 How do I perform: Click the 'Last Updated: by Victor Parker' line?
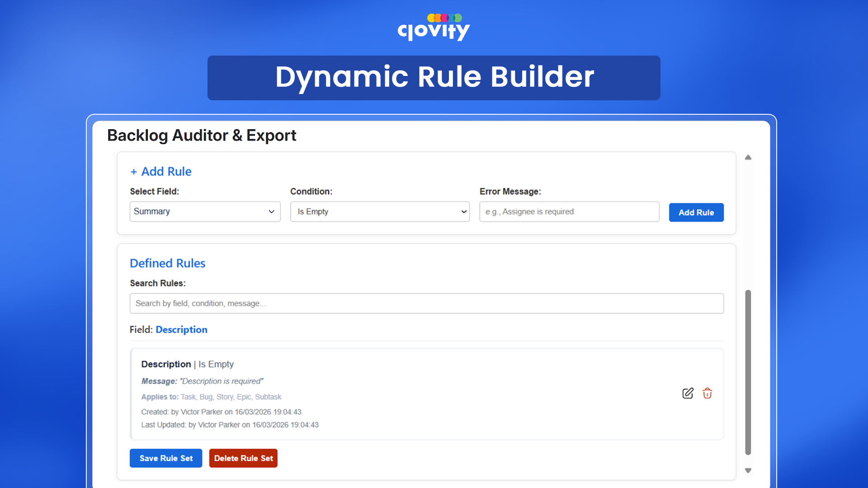[230, 425]
